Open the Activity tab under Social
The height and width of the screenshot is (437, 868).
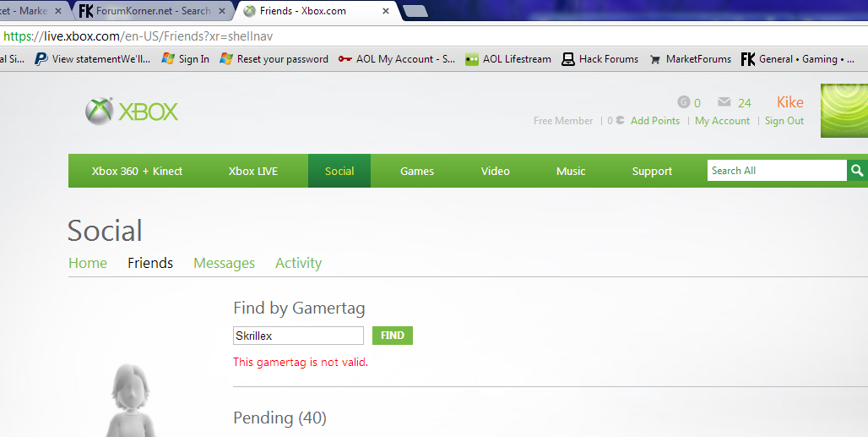tap(298, 263)
